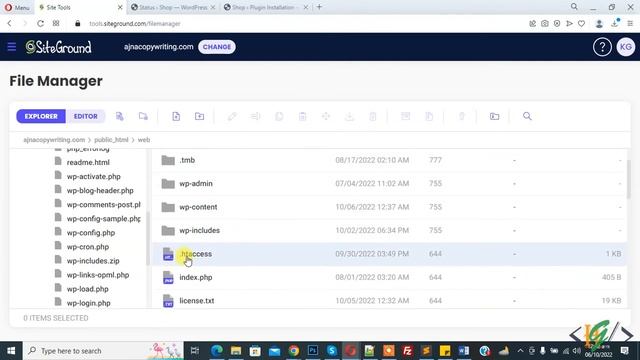
Task: Click the SiteGround logo
Action: (58, 47)
